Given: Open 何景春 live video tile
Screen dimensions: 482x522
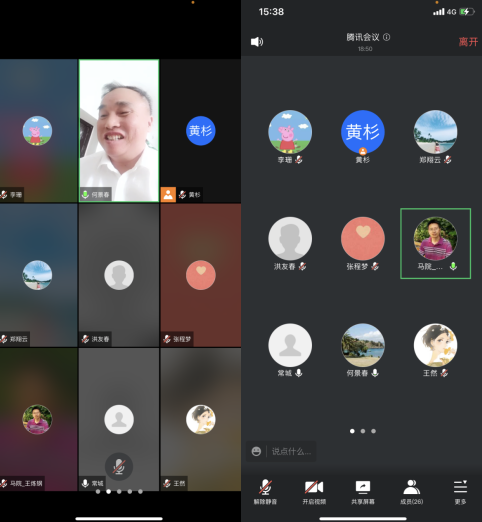Looking at the screenshot, I should click(119, 131).
